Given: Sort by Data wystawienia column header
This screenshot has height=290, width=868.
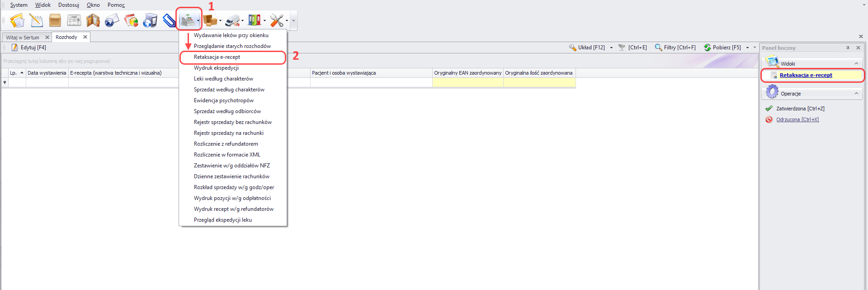Looking at the screenshot, I should (47, 73).
